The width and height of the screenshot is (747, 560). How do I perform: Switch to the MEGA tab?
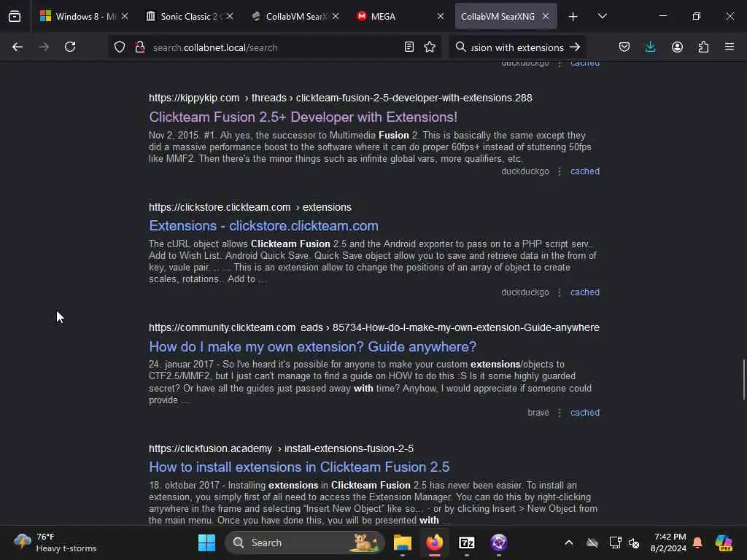tap(399, 17)
